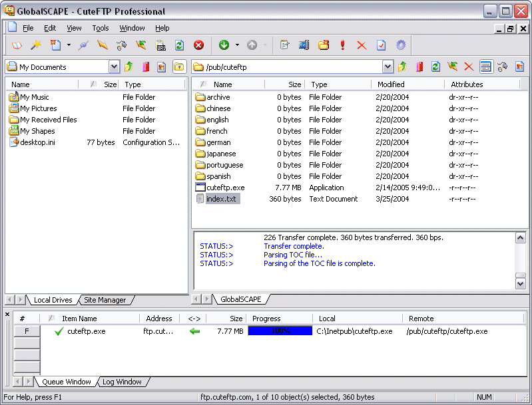The height and width of the screenshot is (405, 532).
Task: Click the Quick Connect plug icon
Action: click(x=83, y=45)
